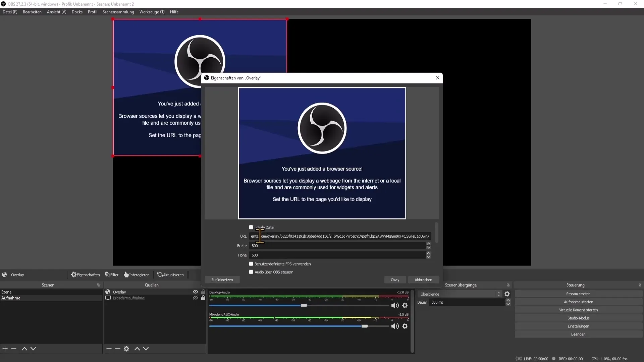Open the Bearbeiten menu
This screenshot has width=644, height=362.
[32, 12]
